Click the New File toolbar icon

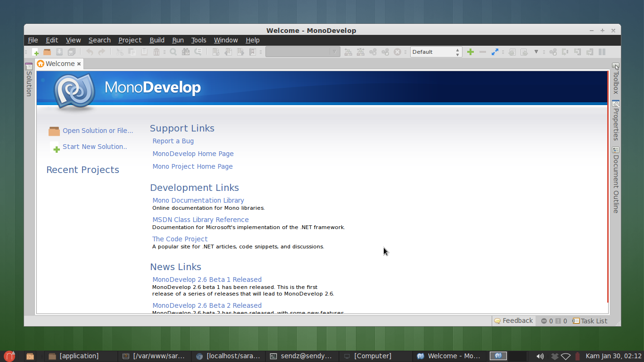(35, 52)
